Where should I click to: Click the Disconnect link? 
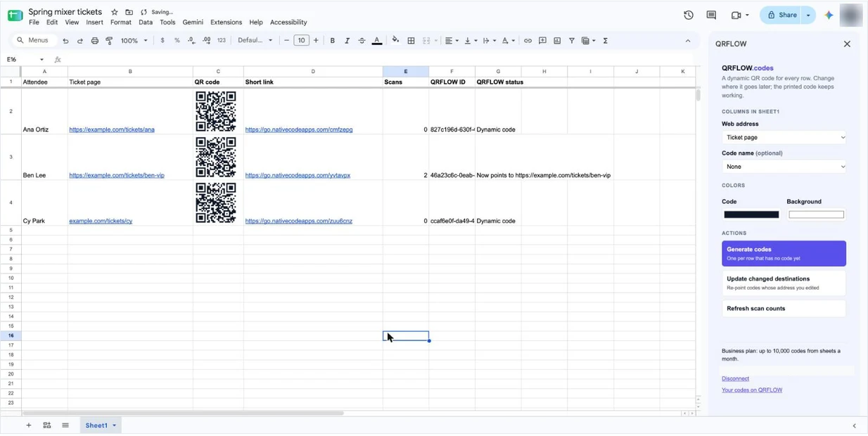(x=735, y=379)
